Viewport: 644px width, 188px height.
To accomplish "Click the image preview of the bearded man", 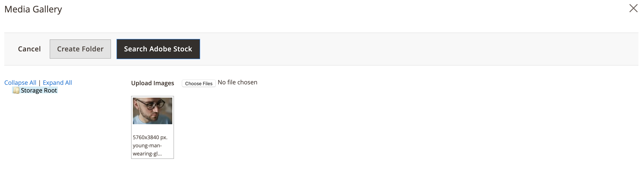I will coord(152,111).
